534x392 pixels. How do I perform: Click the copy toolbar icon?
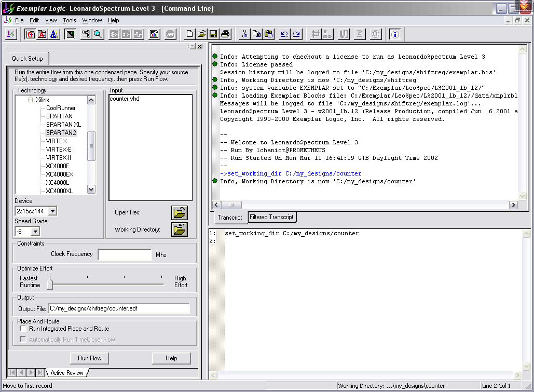point(256,34)
